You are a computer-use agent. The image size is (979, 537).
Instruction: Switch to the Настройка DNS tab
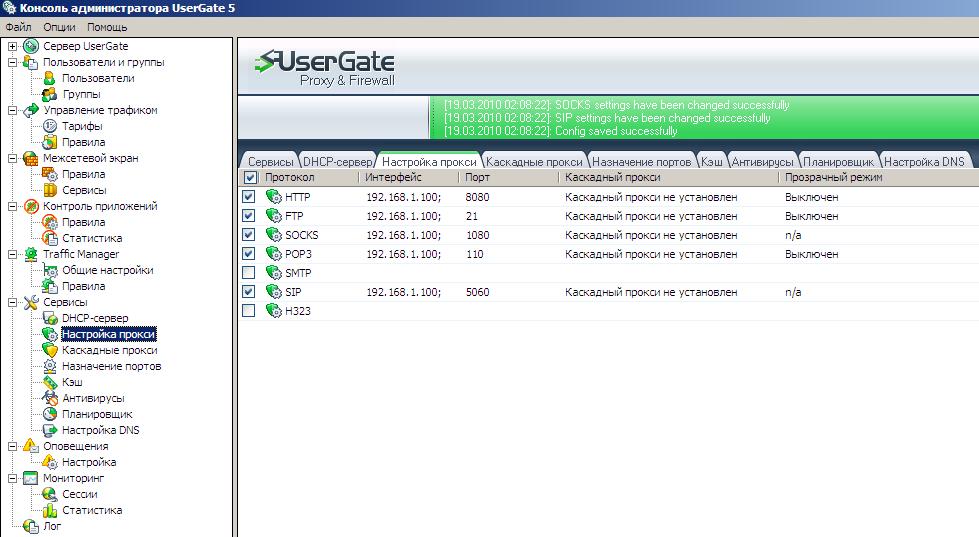click(924, 161)
